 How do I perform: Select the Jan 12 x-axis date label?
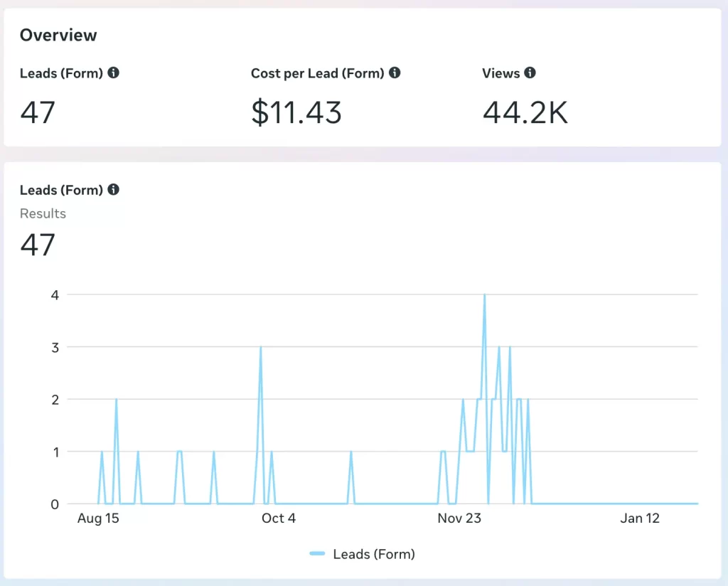640,518
